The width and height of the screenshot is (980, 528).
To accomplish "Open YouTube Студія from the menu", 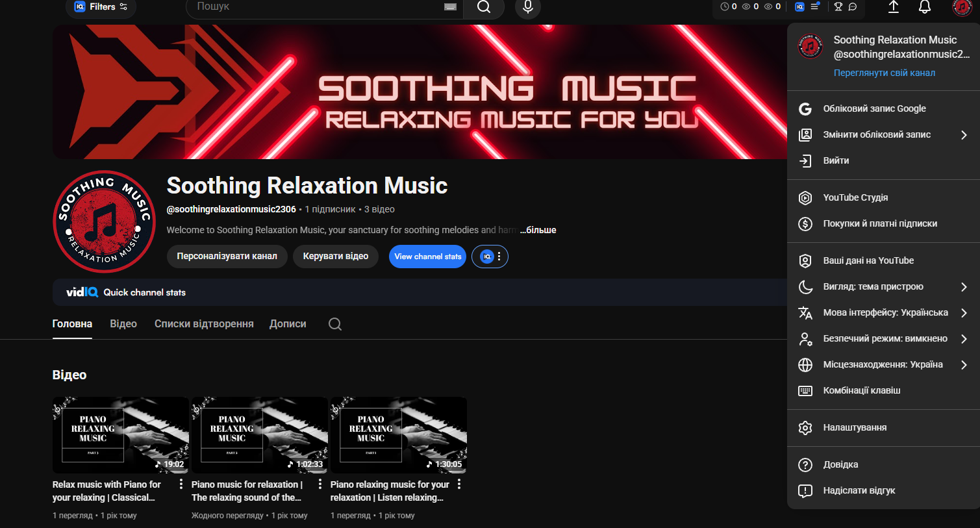I will (x=855, y=197).
